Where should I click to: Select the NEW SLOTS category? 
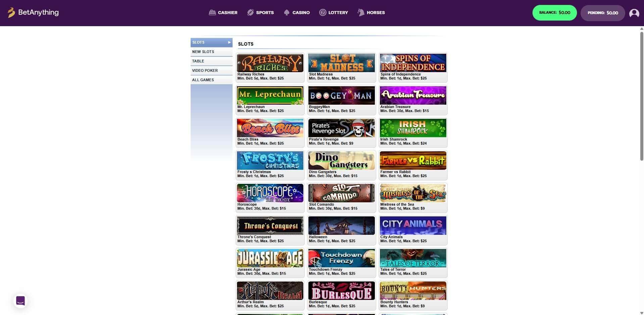tap(211, 52)
